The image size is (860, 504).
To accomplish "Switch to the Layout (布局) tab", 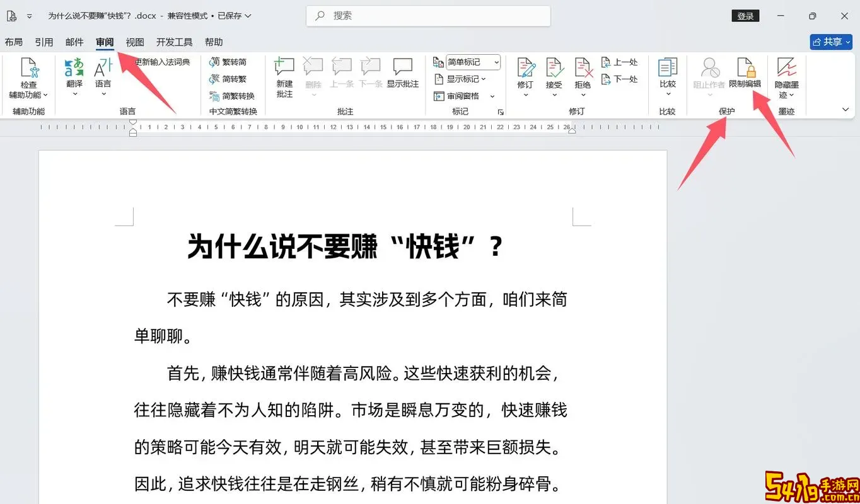I will pos(13,42).
